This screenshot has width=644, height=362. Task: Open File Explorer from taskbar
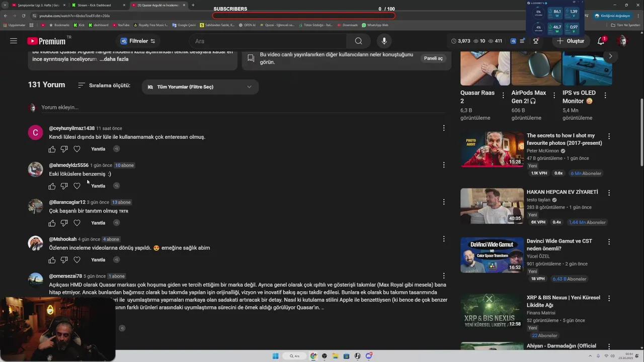click(335, 356)
